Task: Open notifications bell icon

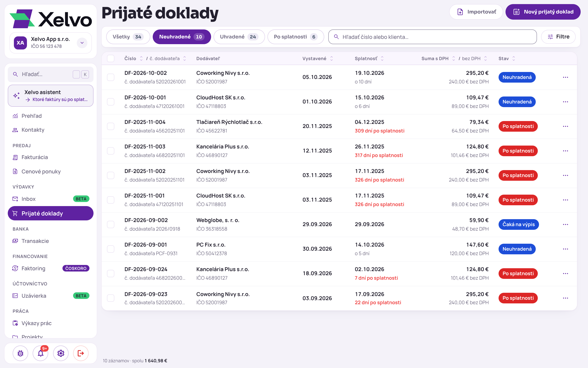Action: coord(41,353)
